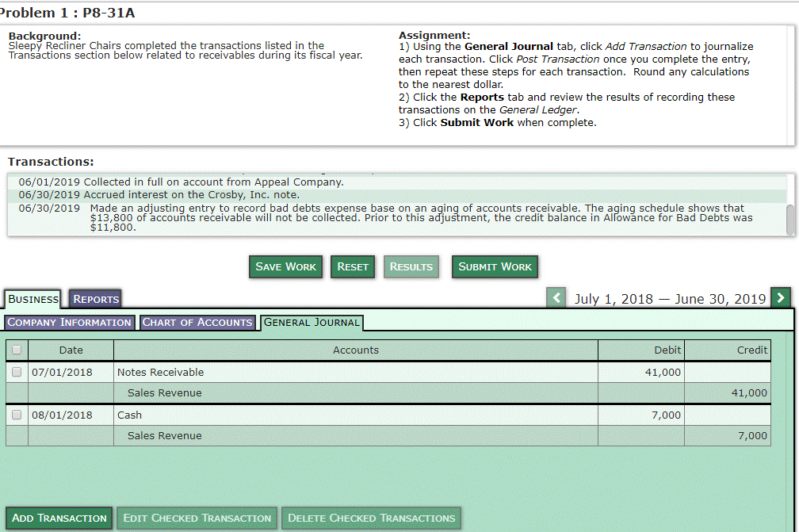Reset the current work

(x=352, y=266)
